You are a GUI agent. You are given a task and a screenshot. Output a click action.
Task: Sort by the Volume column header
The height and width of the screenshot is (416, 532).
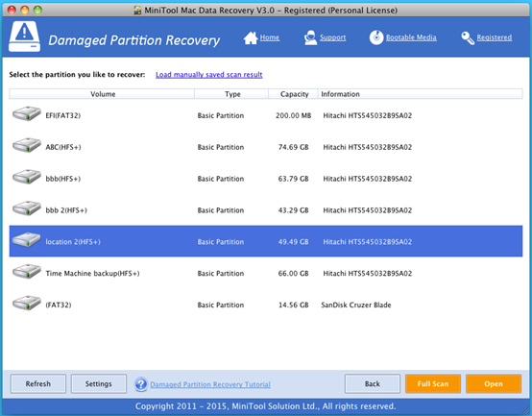(102, 94)
